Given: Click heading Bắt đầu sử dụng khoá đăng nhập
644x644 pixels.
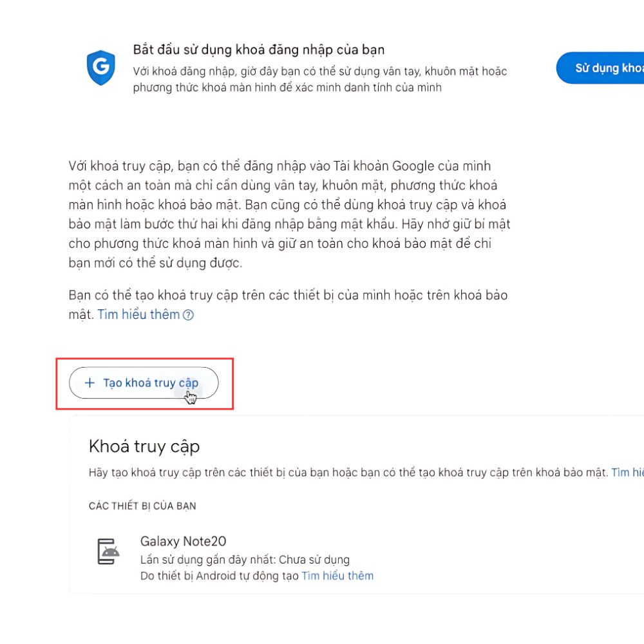Looking at the screenshot, I should [x=259, y=50].
